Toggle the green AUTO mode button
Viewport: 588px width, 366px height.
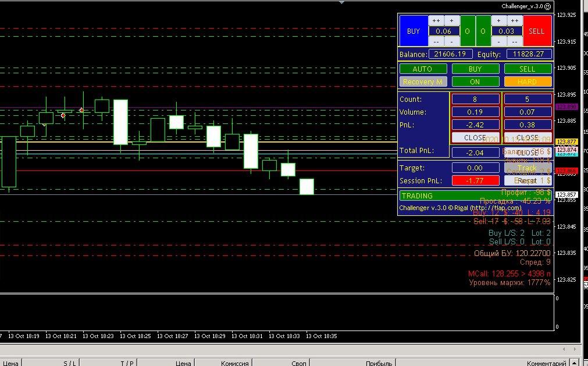423,69
